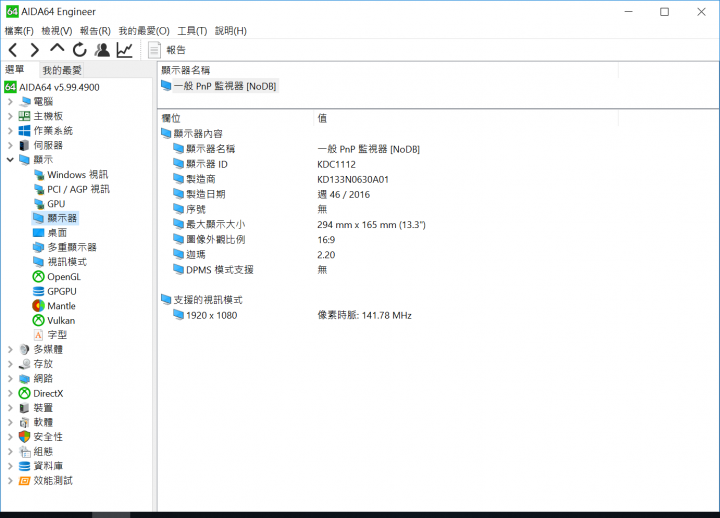Screen dimensions: 720x518
Task: Expand the 伺服器 node
Action: coord(10,145)
